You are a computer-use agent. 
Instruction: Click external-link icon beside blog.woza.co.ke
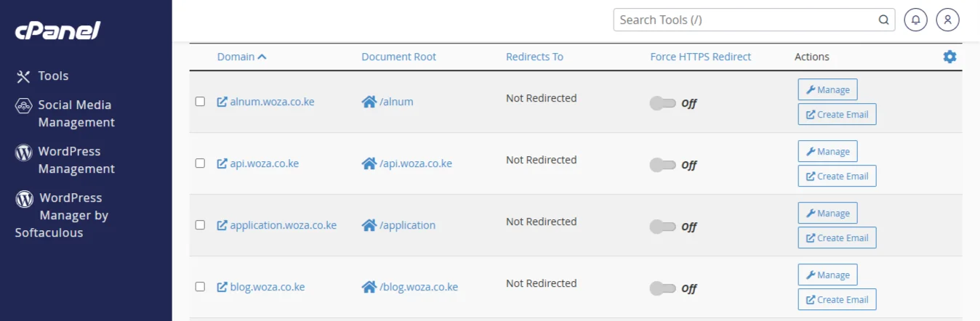coord(222,287)
